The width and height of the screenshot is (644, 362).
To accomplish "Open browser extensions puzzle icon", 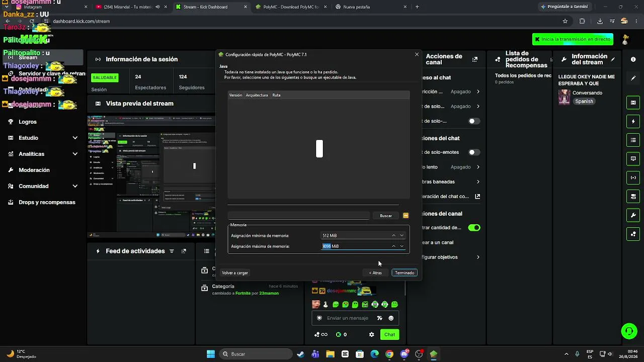I will pos(582,21).
